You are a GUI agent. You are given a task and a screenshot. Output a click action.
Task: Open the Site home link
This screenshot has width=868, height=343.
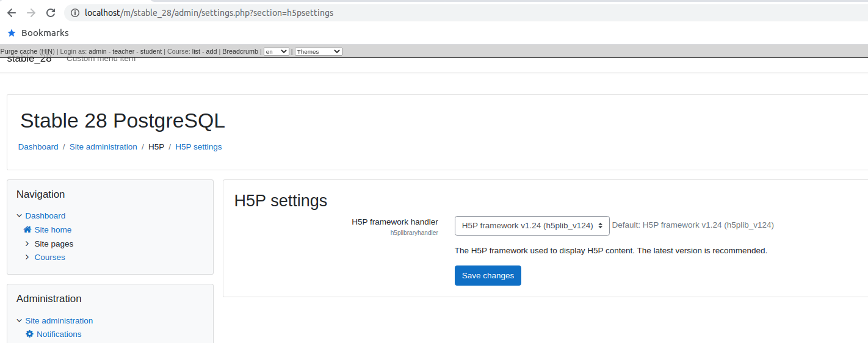coord(53,229)
